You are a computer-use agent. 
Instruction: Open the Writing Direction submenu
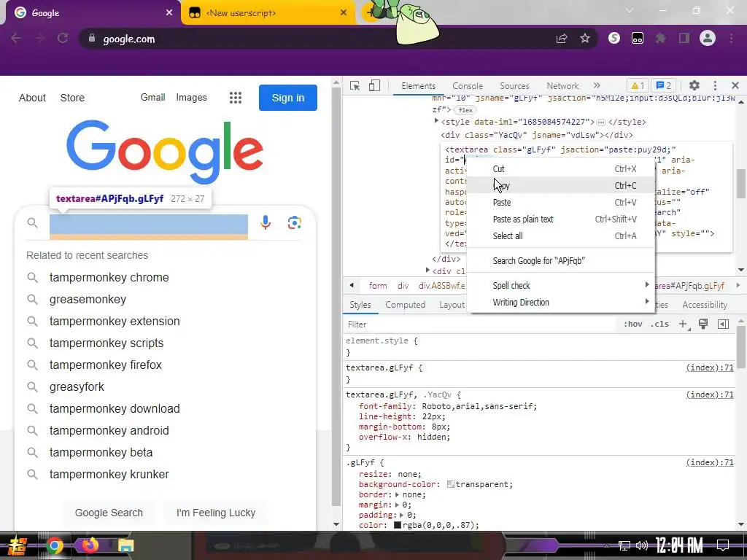click(x=561, y=303)
